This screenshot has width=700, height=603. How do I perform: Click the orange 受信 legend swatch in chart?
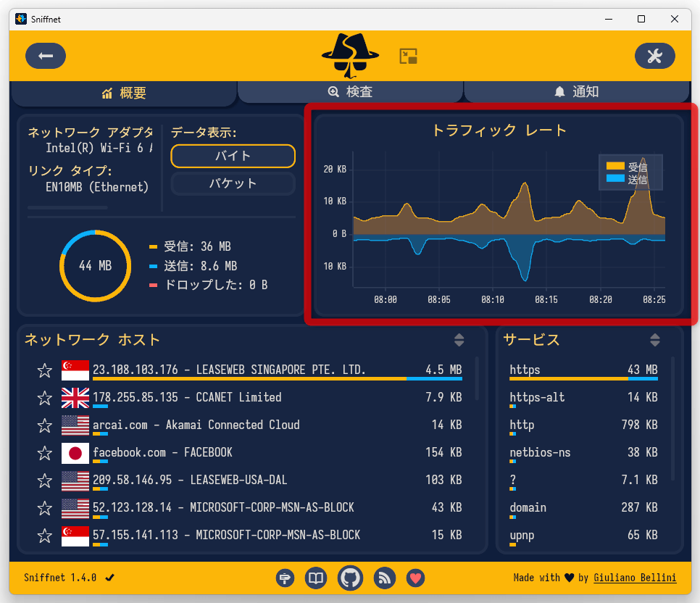[x=615, y=166]
